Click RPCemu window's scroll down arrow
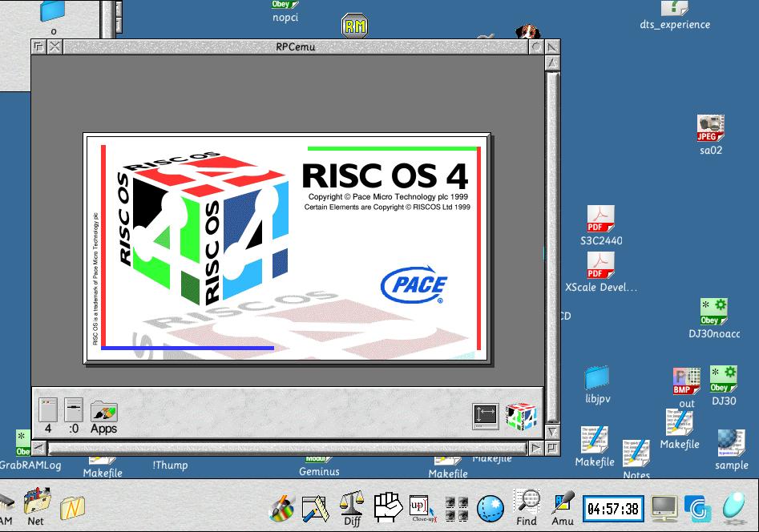 click(552, 431)
